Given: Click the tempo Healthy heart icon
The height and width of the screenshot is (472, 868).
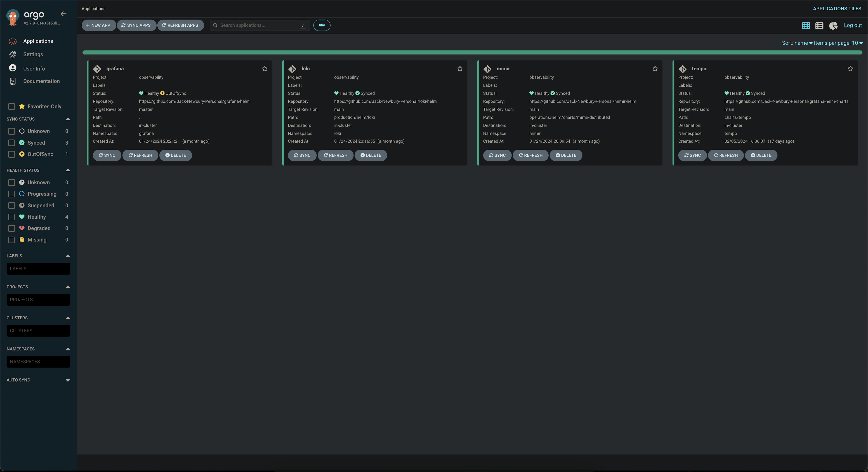Looking at the screenshot, I should [726, 93].
